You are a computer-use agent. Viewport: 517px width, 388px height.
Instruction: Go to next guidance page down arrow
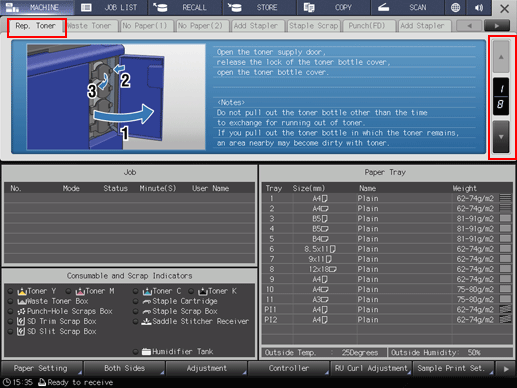click(x=501, y=137)
